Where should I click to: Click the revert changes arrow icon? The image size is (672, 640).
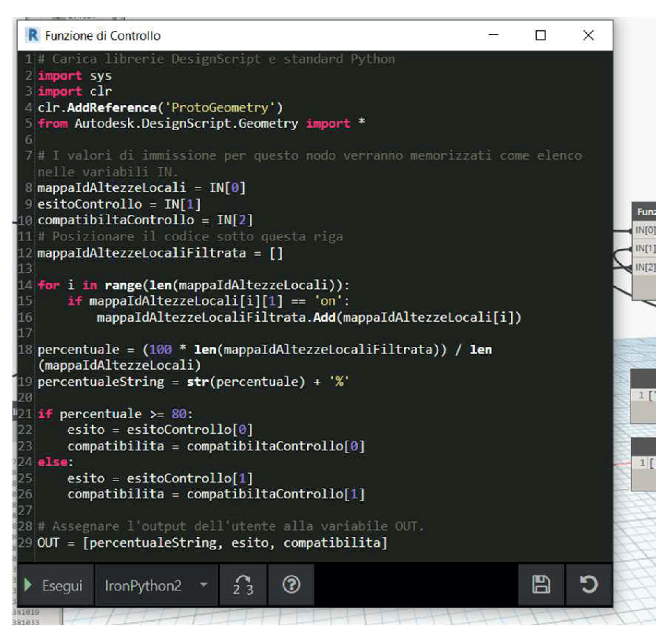click(x=588, y=585)
